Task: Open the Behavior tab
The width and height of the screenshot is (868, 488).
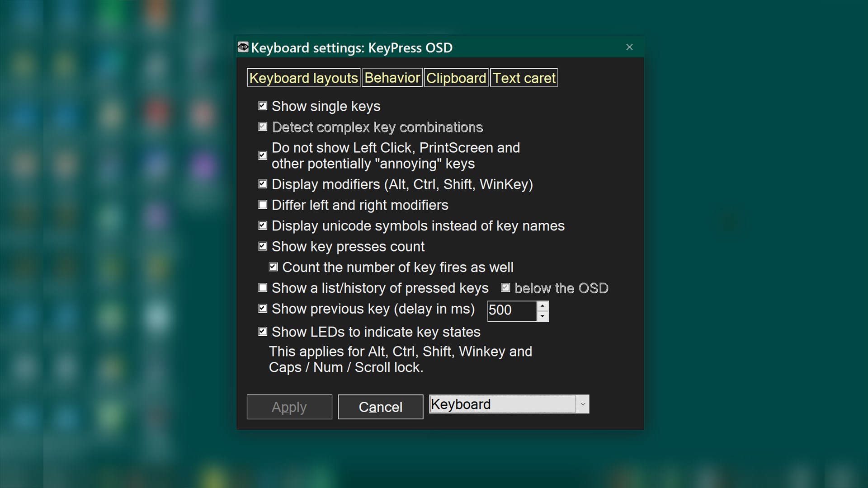Action: [x=392, y=78]
